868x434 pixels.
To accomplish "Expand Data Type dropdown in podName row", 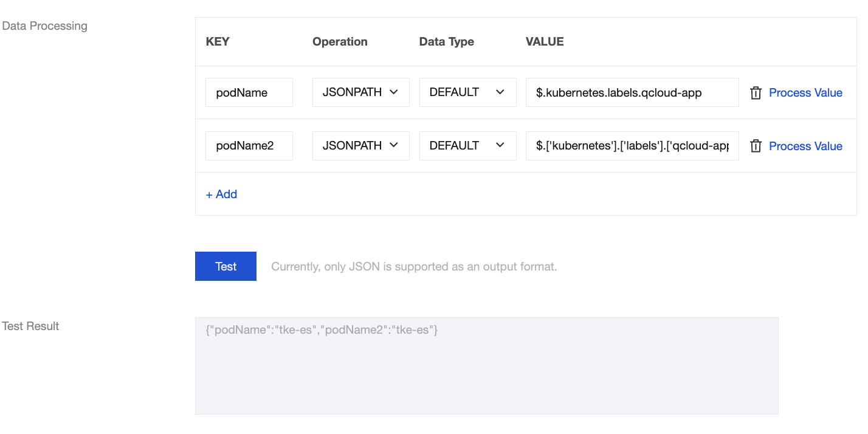I will coord(467,92).
